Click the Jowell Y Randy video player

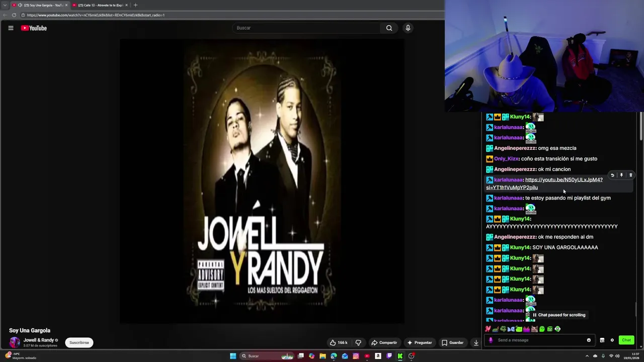262,181
